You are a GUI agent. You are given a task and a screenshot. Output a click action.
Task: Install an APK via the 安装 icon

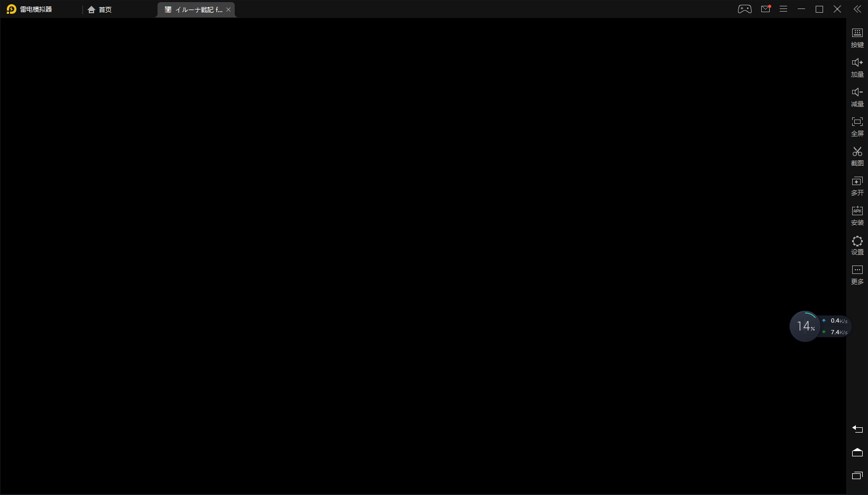click(857, 215)
